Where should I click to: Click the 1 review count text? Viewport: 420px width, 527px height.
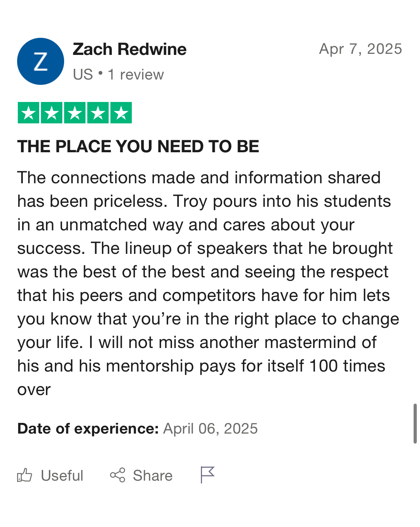136,75
